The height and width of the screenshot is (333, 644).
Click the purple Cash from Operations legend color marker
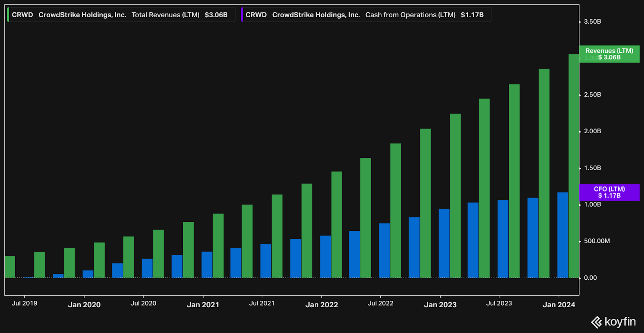pos(242,15)
